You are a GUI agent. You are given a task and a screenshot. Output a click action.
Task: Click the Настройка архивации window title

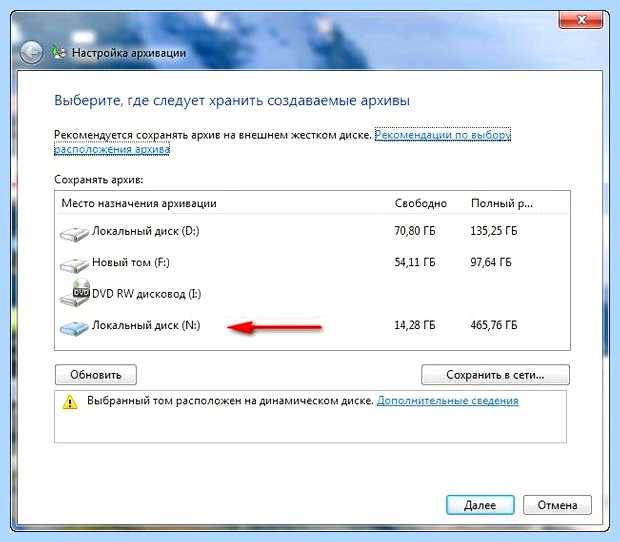pyautogui.click(x=129, y=53)
